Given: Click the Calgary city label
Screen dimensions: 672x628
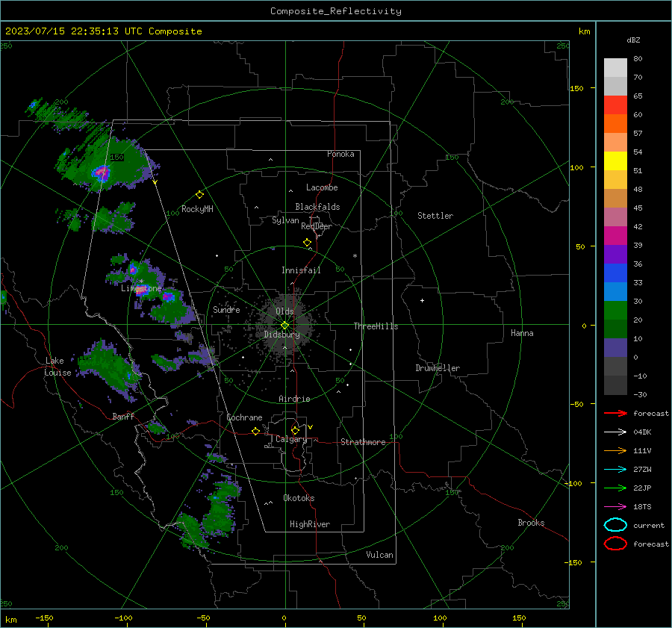Looking at the screenshot, I should tap(291, 439).
